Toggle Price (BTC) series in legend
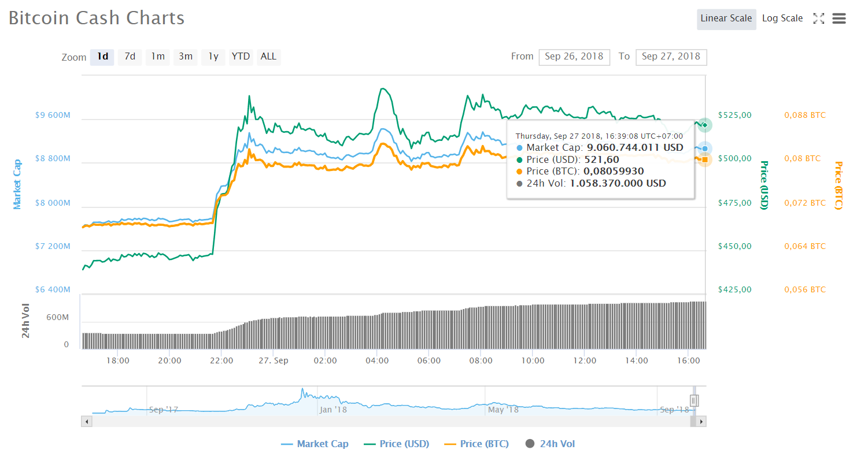The image size is (868, 461). (477, 444)
